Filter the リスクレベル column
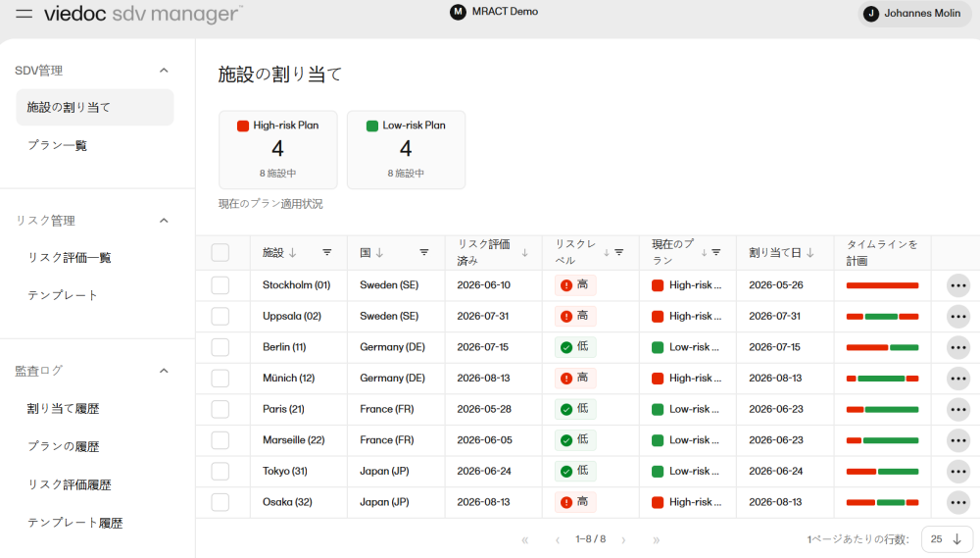The width and height of the screenshot is (980, 558). coord(618,253)
